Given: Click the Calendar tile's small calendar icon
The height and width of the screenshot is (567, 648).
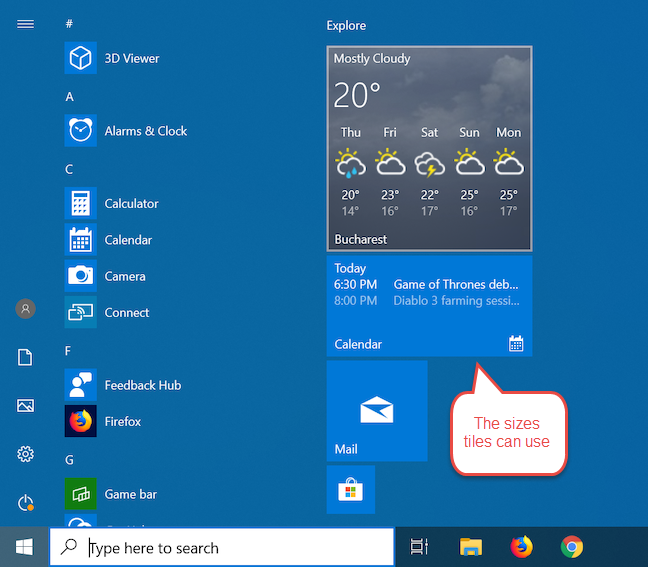Looking at the screenshot, I should pos(516,343).
